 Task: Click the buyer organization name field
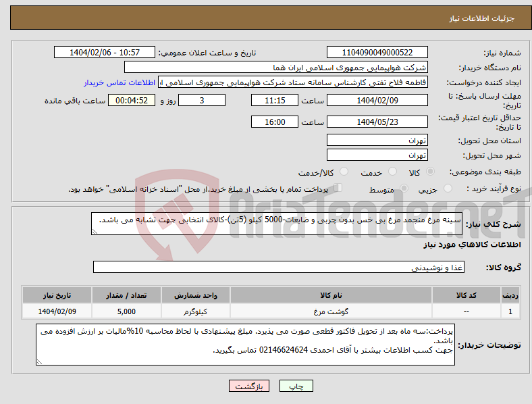point(276,67)
